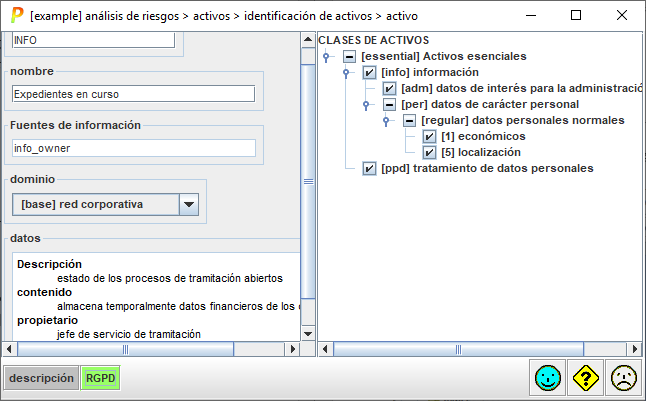Uncheck [adm] datos de interés checkbox
This screenshot has height=401, width=646.
[389, 89]
